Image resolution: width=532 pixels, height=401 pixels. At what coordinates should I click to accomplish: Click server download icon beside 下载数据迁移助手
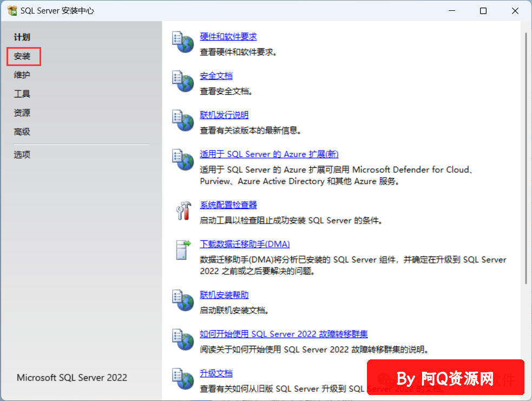click(x=183, y=249)
